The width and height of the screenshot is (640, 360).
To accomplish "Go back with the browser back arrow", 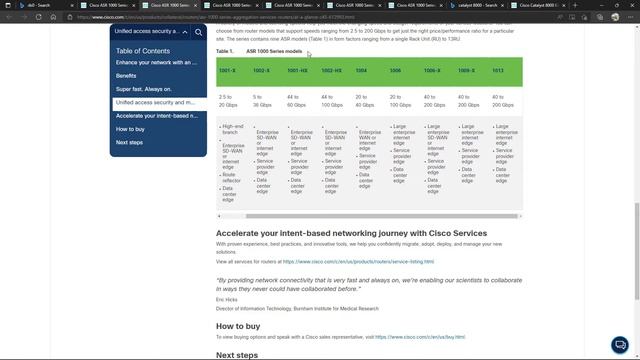I will pyautogui.click(x=9, y=17).
